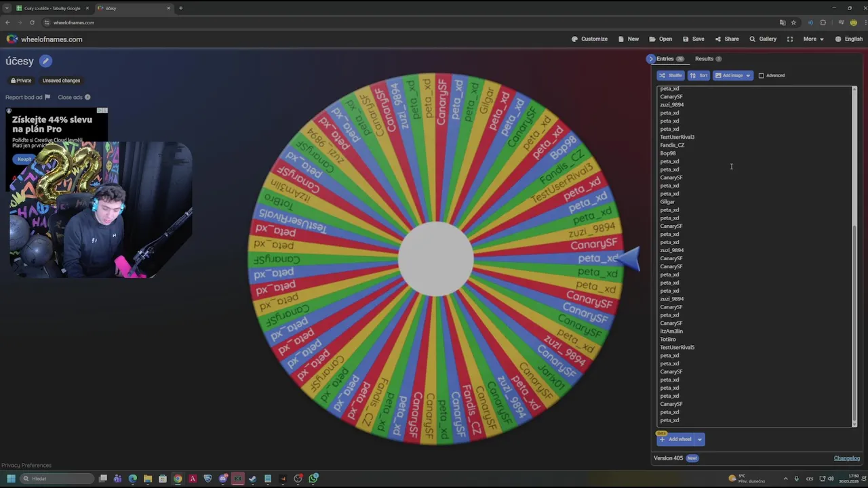868x488 pixels.
Task: Reload the page
Action: [x=32, y=22]
